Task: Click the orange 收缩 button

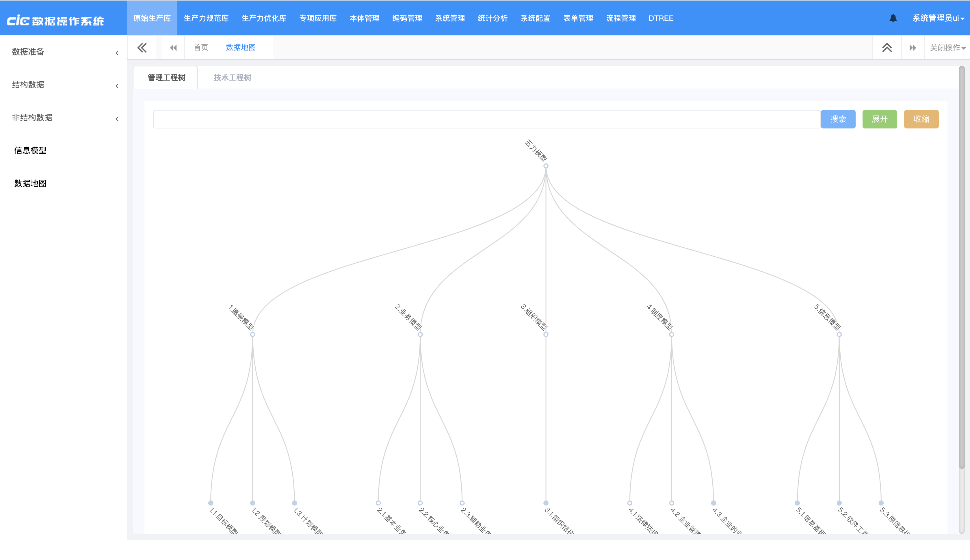Action: point(921,119)
